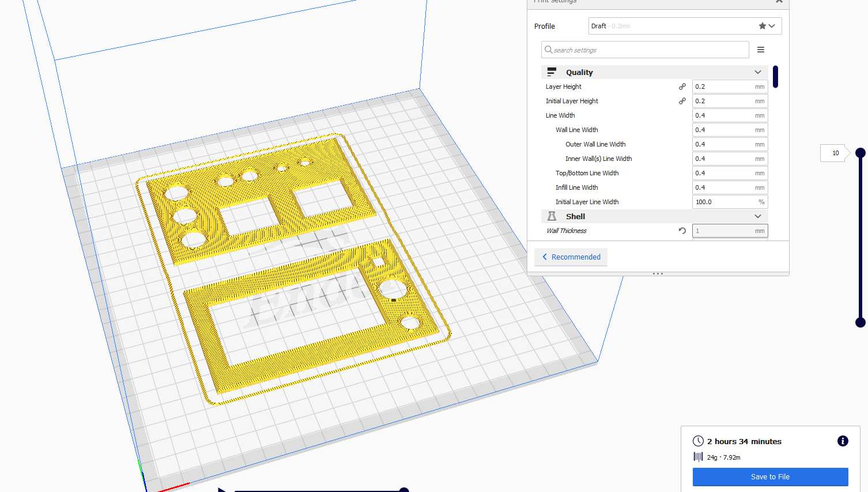Image resolution: width=868 pixels, height=492 pixels.
Task: Open the settings visibility hamburger menu
Action: (x=761, y=50)
